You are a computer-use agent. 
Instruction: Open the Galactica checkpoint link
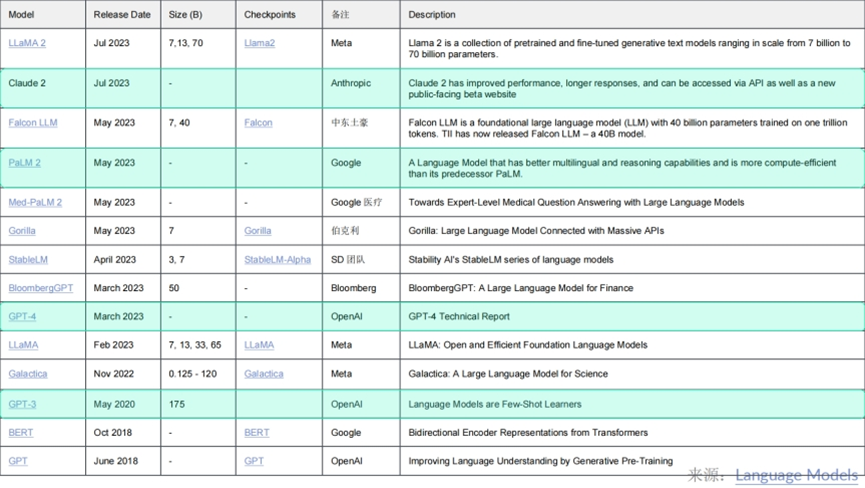(x=264, y=374)
